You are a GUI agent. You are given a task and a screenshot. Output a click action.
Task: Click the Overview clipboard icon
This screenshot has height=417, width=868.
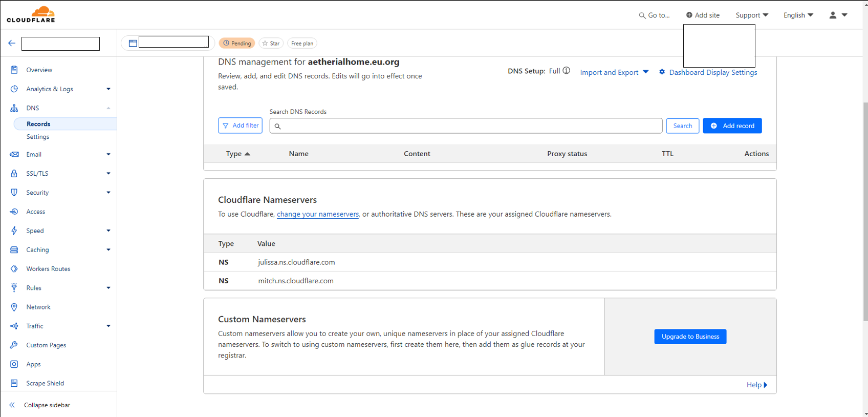[14, 70]
